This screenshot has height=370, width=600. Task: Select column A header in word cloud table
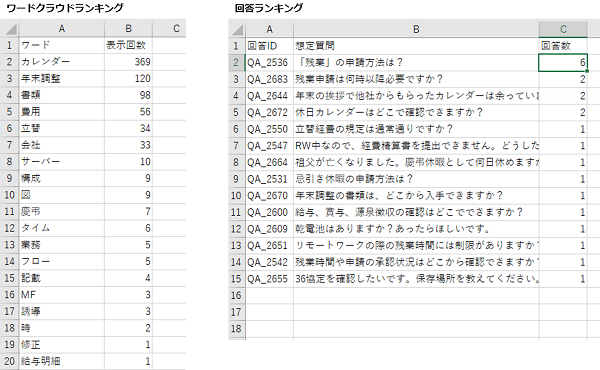pos(62,28)
